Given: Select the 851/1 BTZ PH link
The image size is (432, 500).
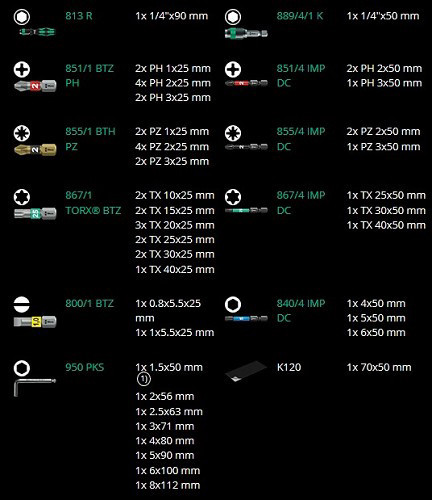Looking at the screenshot, I should click(89, 76).
